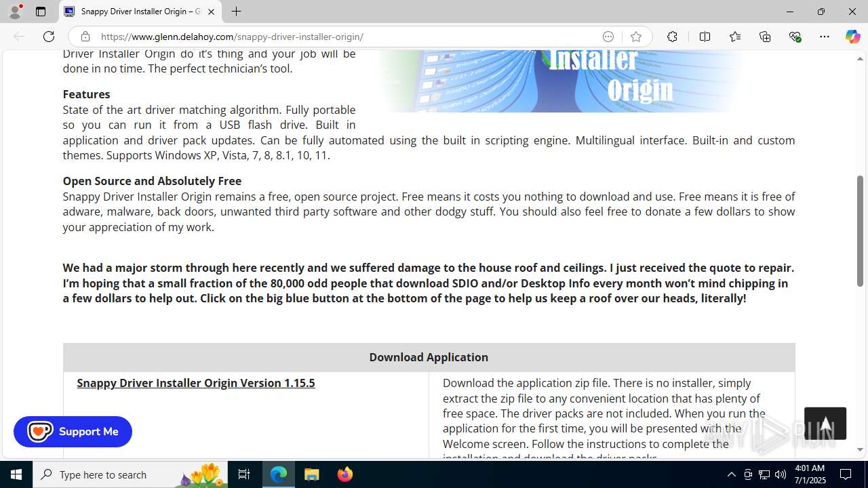Show hidden system tray icons
The width and height of the screenshot is (868, 488).
pyautogui.click(x=731, y=474)
